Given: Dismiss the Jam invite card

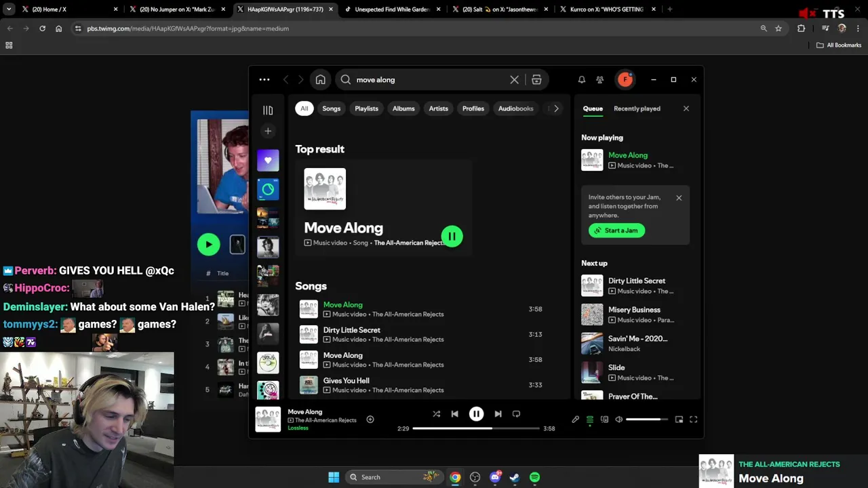Looking at the screenshot, I should coord(679,198).
